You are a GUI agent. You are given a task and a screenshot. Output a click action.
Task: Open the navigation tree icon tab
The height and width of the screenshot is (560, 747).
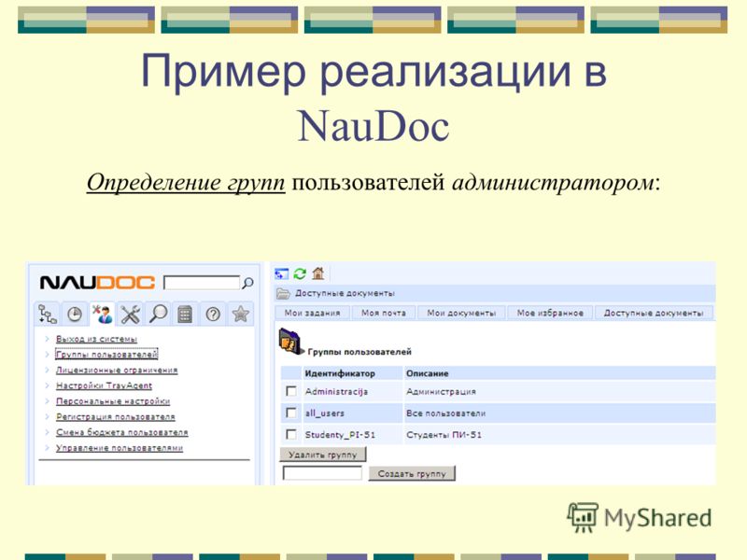[x=48, y=315]
